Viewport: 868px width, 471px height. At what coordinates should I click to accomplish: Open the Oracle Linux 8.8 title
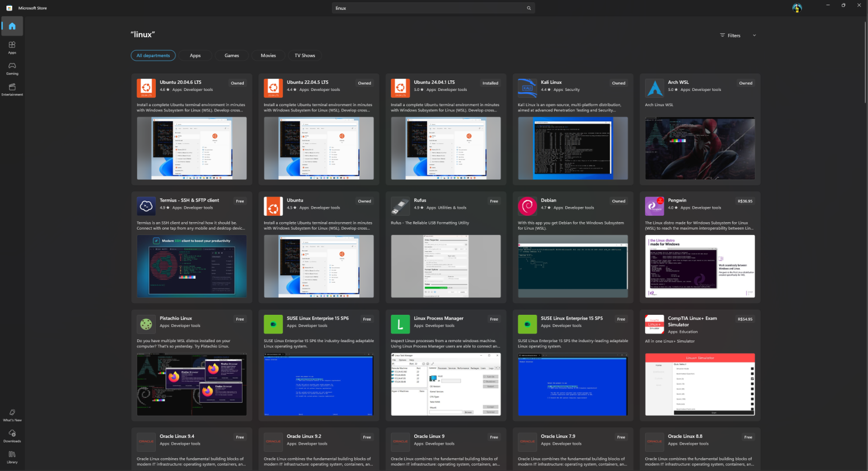[685, 436]
